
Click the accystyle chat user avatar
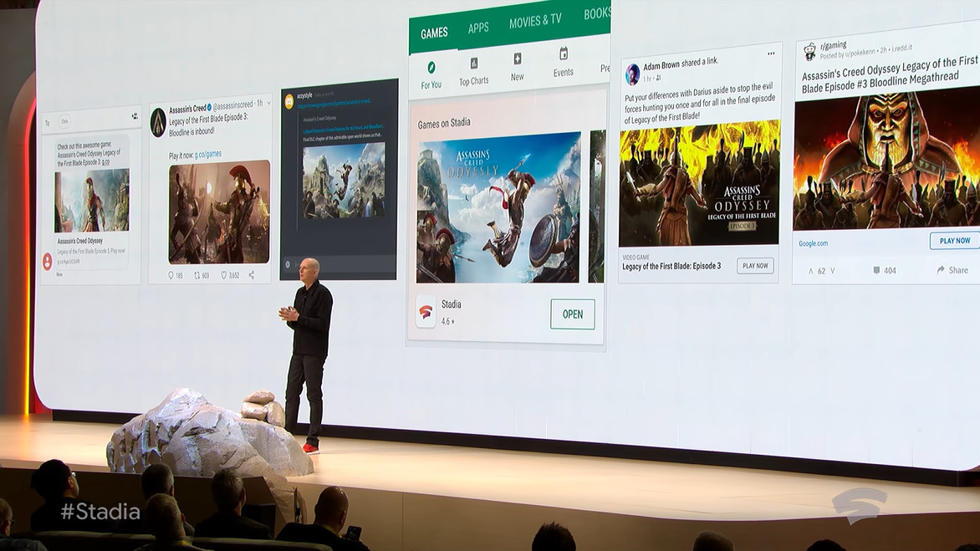289,101
